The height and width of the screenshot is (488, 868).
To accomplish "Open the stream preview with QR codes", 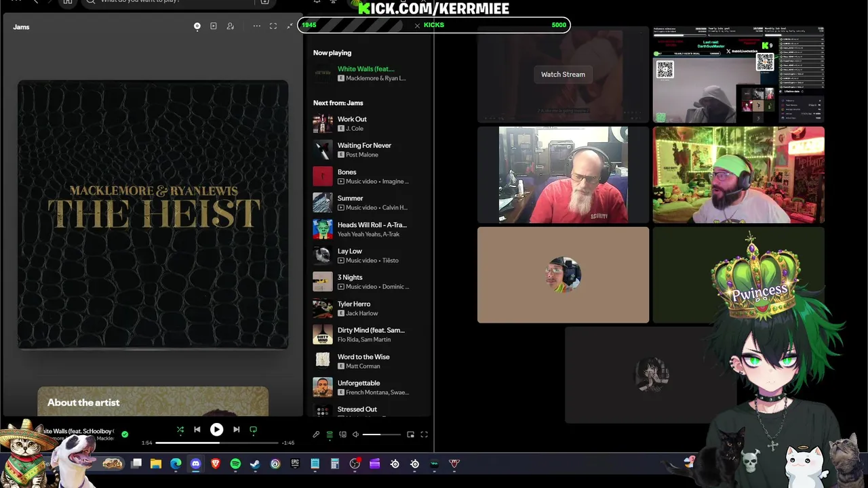I will (x=738, y=75).
